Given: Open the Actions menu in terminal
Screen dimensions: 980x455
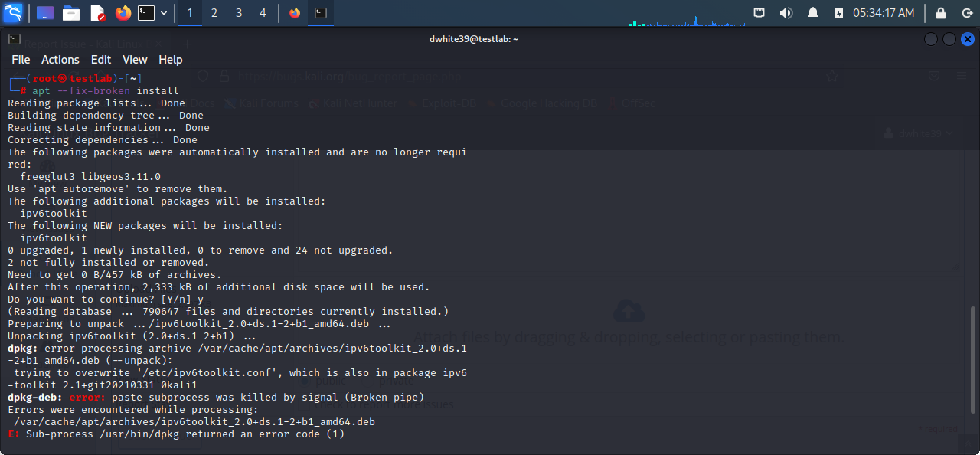Looking at the screenshot, I should coord(60,60).
